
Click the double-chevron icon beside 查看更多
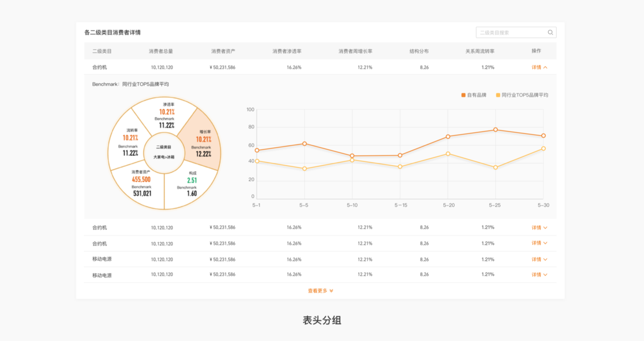331,291
